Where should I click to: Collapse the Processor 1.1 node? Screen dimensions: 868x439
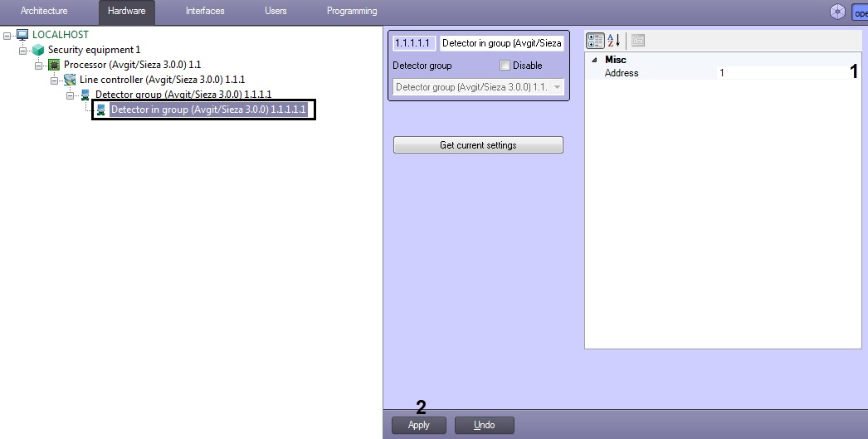click(x=39, y=66)
